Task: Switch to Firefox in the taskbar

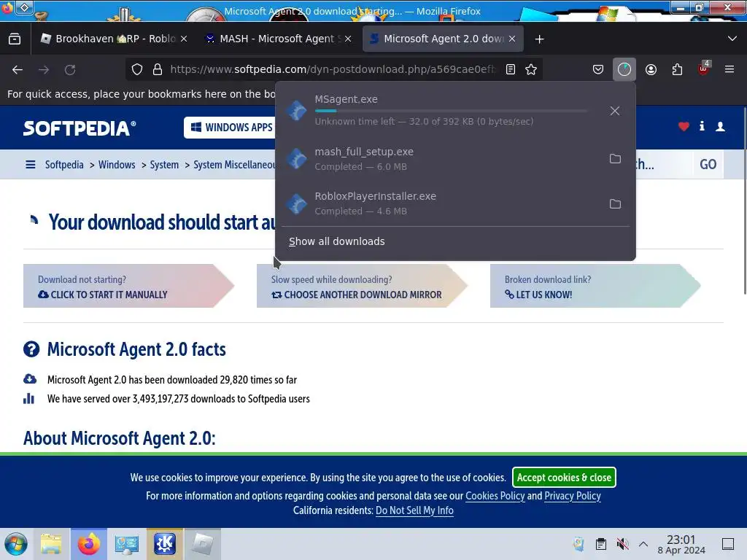Action: click(88, 544)
